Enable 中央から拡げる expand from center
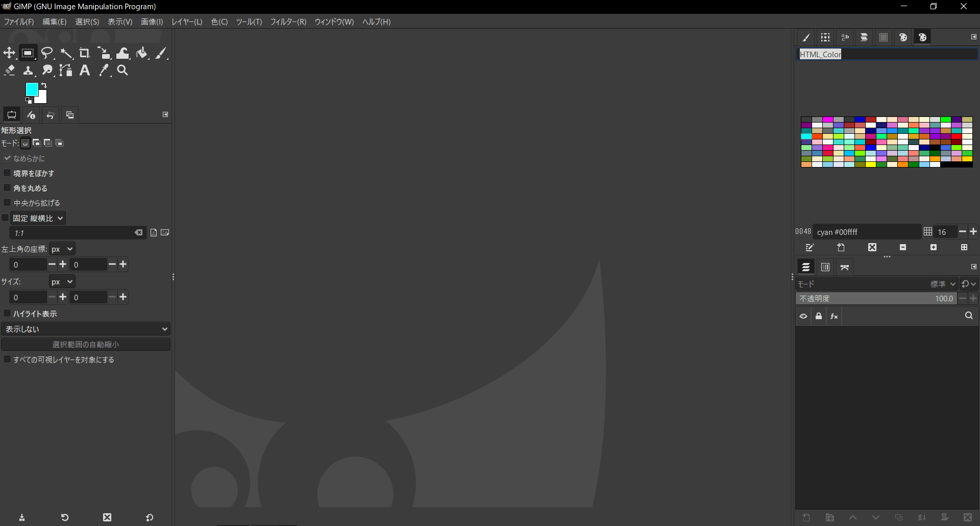980x526 pixels. point(7,203)
